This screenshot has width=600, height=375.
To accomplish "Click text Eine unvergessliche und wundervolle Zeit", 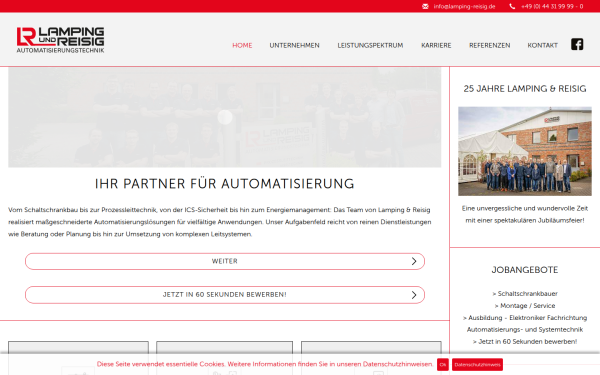I will (525, 209).
